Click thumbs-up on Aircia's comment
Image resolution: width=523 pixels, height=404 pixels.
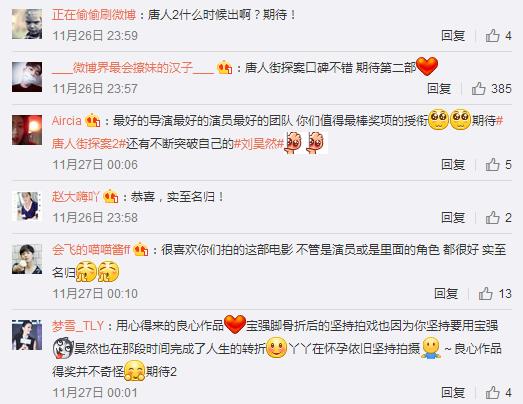[x=493, y=164]
